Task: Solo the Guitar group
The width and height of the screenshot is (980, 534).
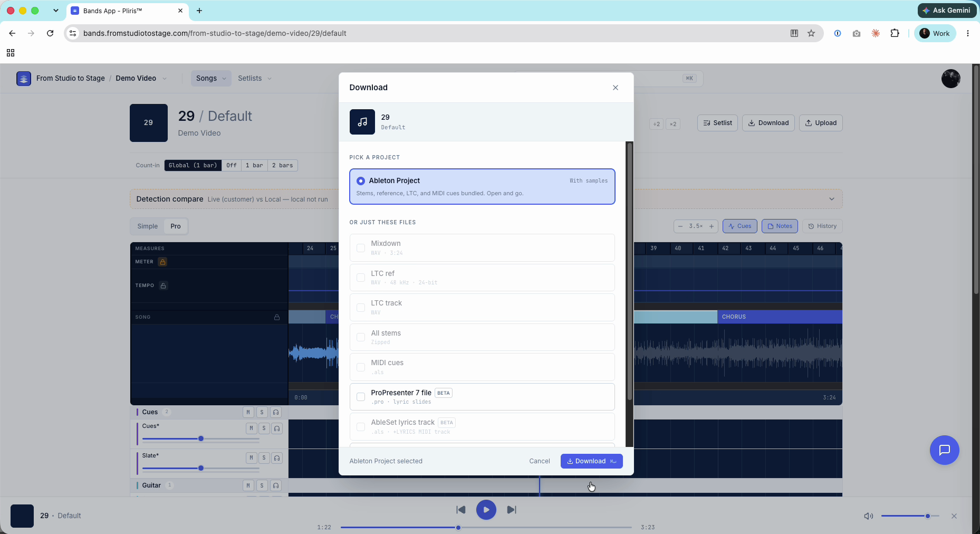Action: pyautogui.click(x=262, y=485)
